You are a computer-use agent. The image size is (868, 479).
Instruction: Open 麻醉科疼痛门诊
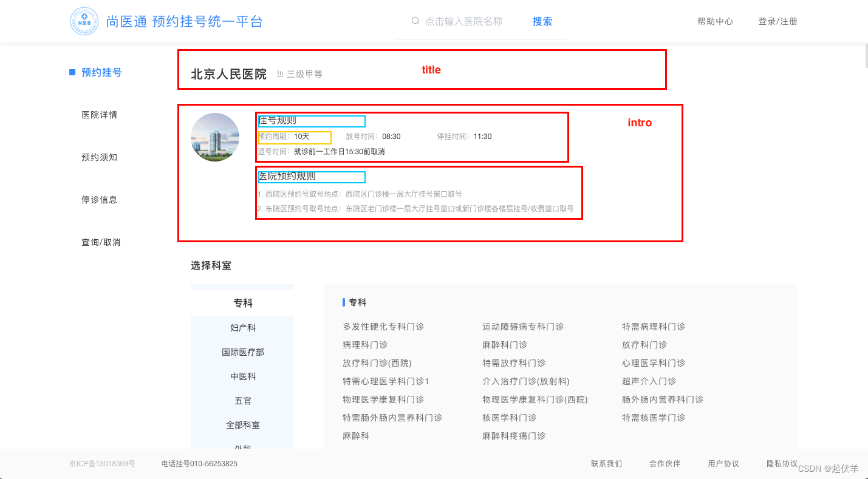(x=514, y=436)
